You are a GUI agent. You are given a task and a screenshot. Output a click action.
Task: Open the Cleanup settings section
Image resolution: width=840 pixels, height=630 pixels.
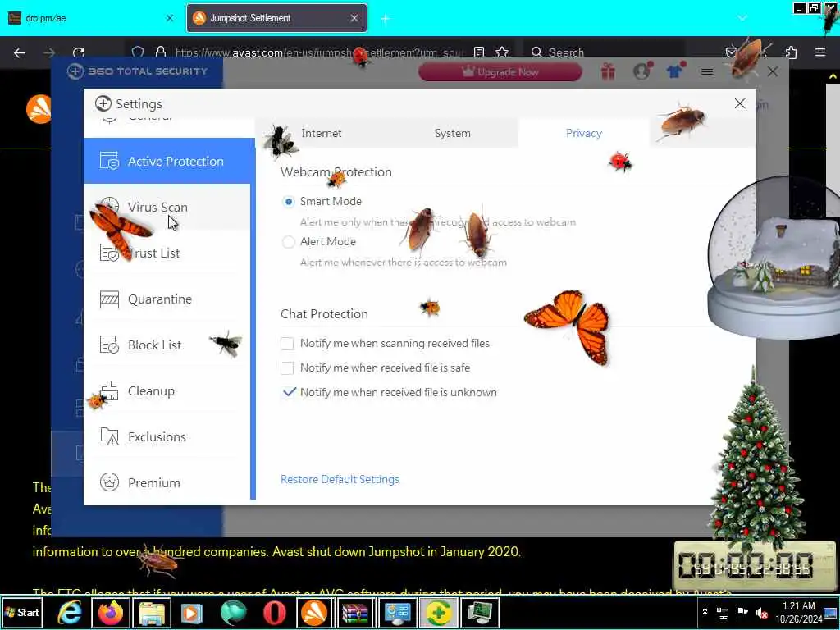coord(167,391)
